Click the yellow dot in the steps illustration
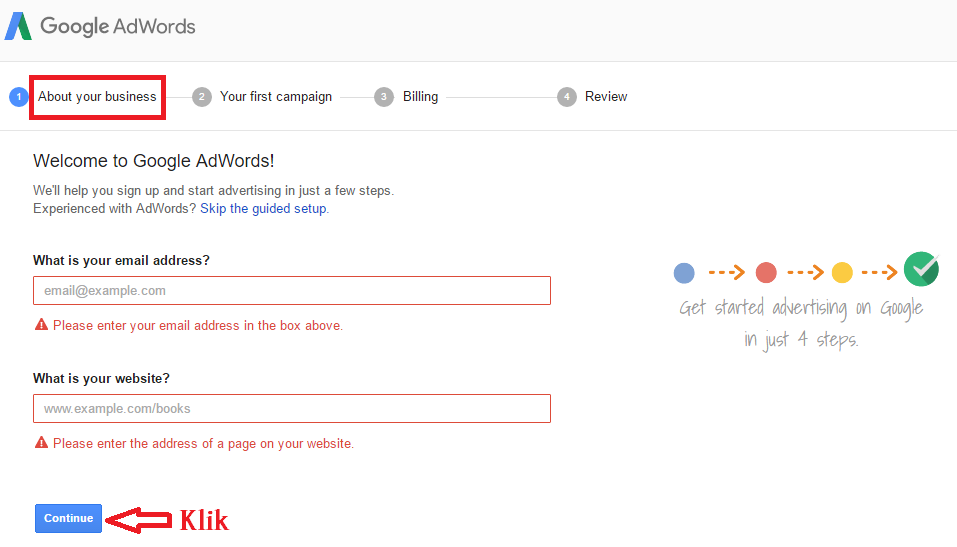957x547 pixels. click(x=842, y=272)
